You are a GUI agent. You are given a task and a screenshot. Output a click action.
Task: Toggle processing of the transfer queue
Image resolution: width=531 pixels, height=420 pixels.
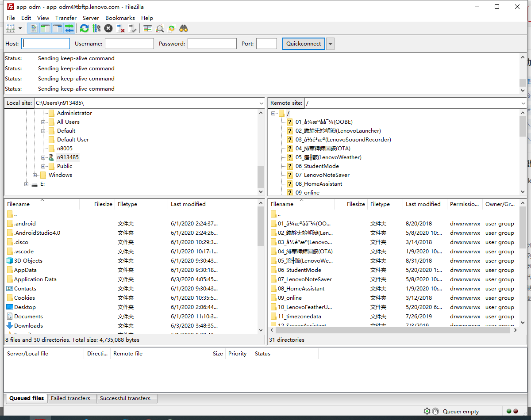click(96, 28)
